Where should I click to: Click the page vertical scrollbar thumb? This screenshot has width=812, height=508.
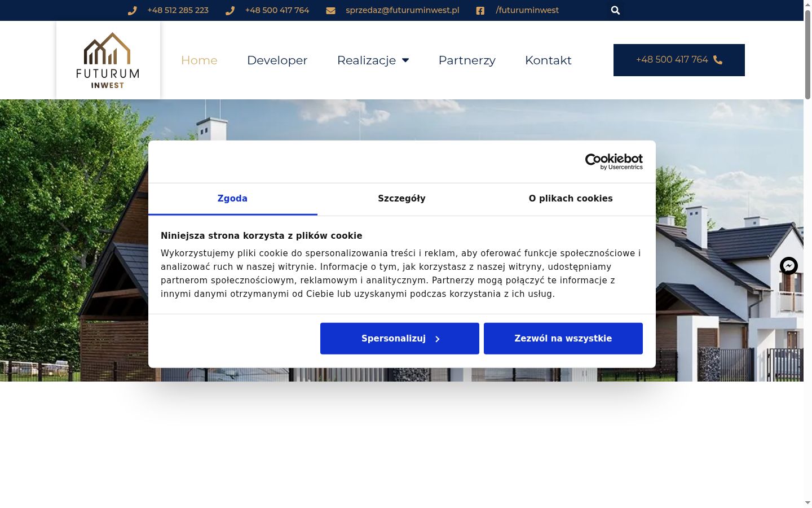click(807, 54)
